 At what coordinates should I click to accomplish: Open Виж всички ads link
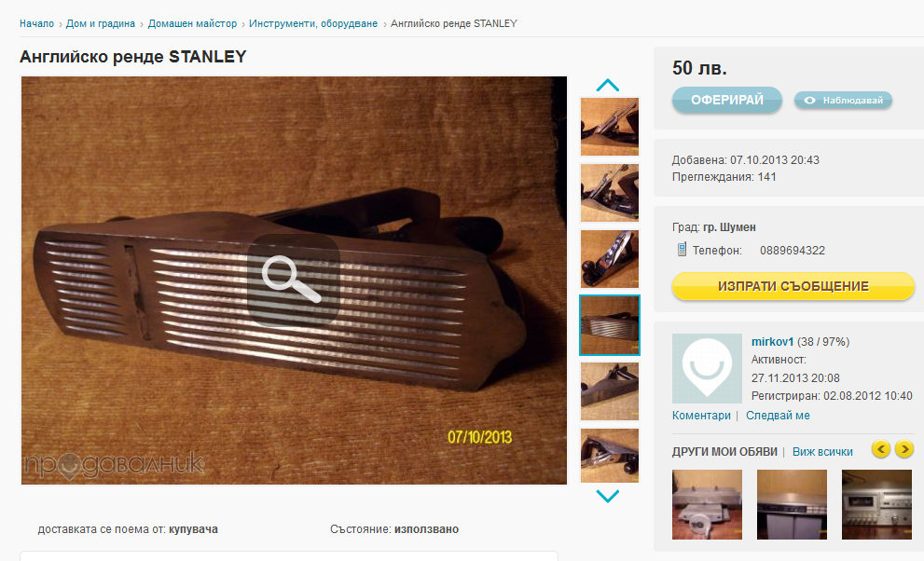[x=822, y=452]
